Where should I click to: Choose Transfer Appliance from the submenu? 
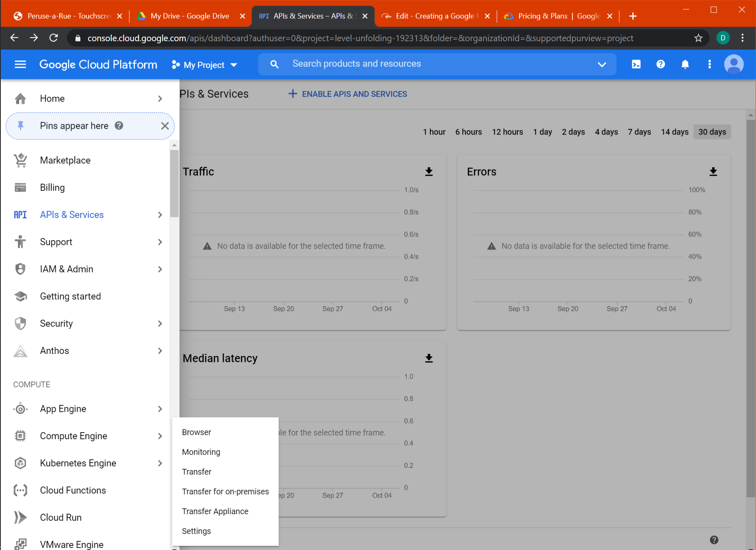[x=215, y=511]
